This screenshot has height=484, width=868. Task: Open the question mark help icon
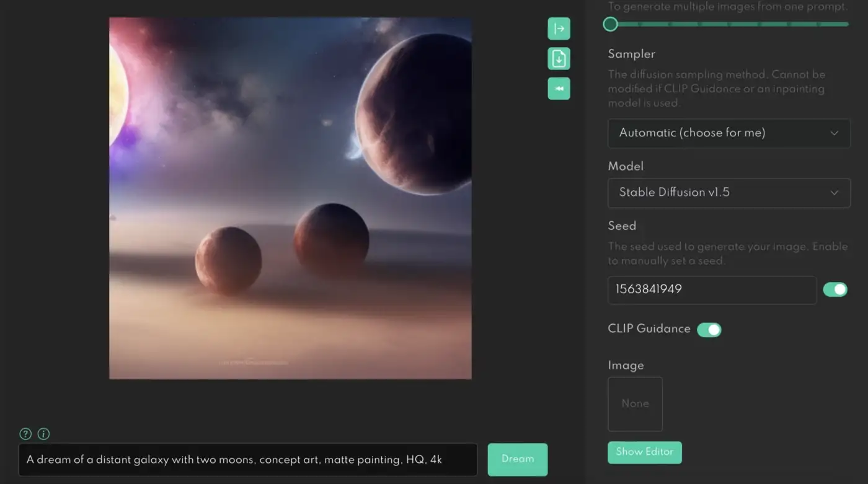pyautogui.click(x=25, y=434)
